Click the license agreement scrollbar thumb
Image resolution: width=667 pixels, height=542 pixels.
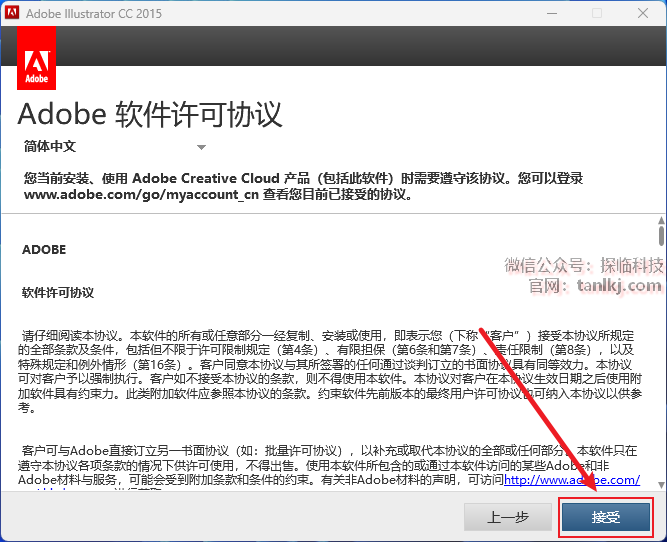tap(660, 237)
